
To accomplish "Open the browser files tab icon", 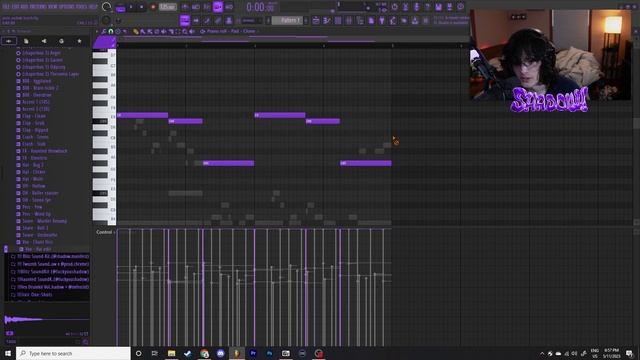I will pyautogui.click(x=26, y=41).
